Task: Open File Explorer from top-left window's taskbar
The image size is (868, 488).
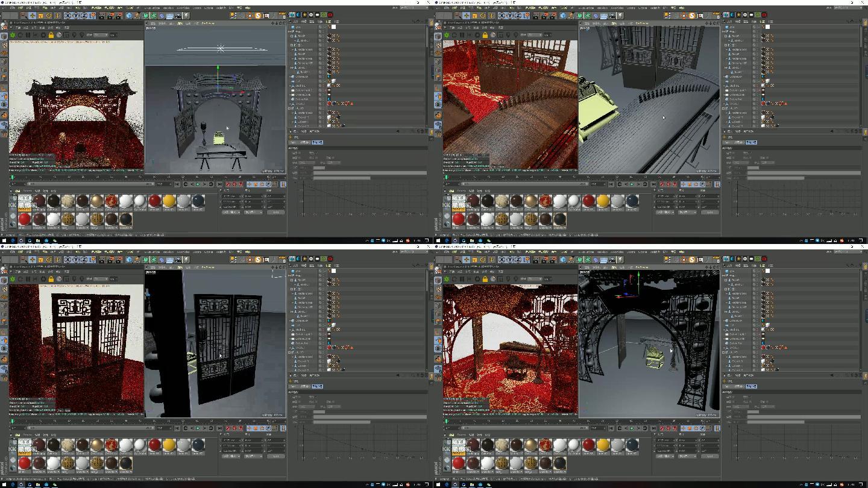Action: click(38, 240)
